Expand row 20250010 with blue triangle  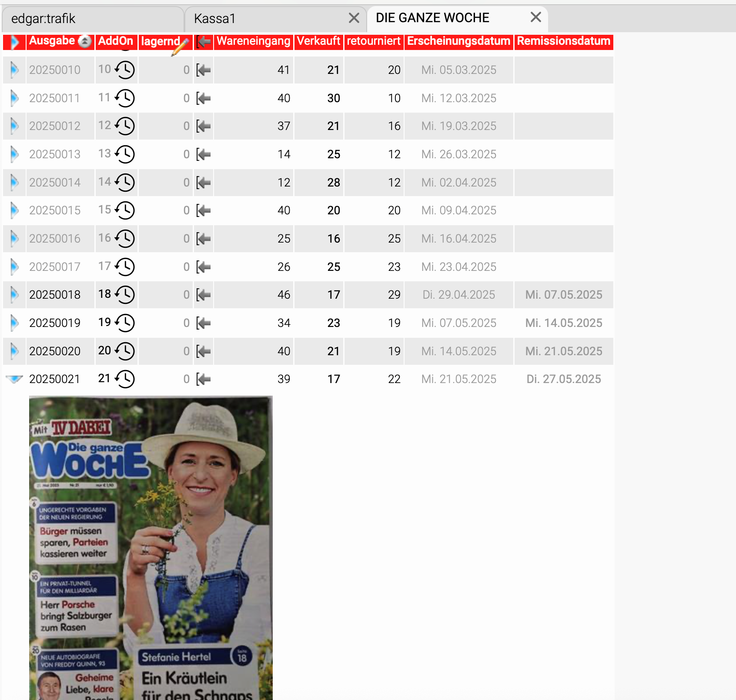[x=14, y=70]
